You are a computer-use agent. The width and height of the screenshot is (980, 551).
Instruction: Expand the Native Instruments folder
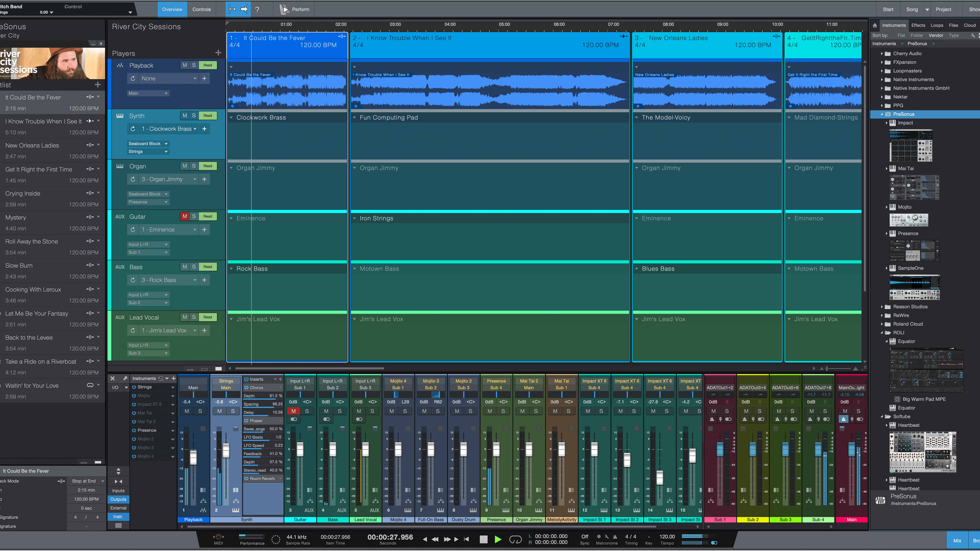(x=882, y=80)
